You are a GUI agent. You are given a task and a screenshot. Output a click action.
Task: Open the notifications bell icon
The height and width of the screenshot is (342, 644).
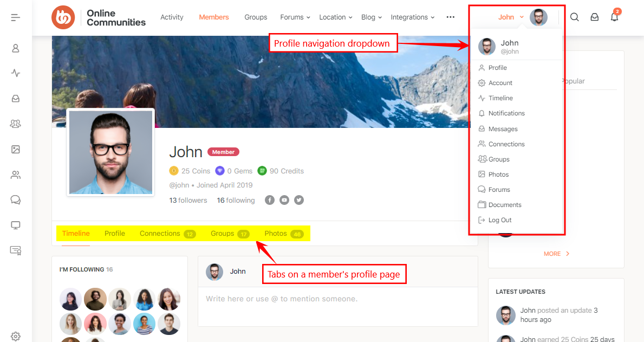coord(614,17)
